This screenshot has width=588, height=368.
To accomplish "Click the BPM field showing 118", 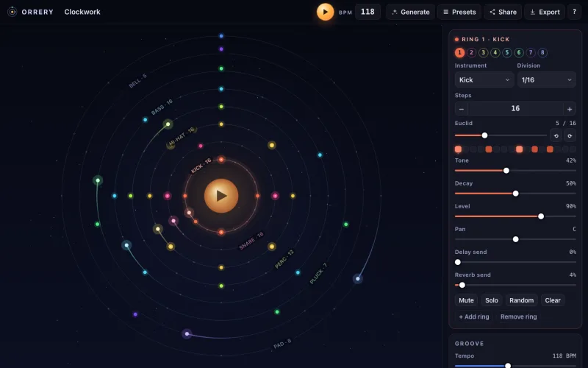I will (367, 12).
